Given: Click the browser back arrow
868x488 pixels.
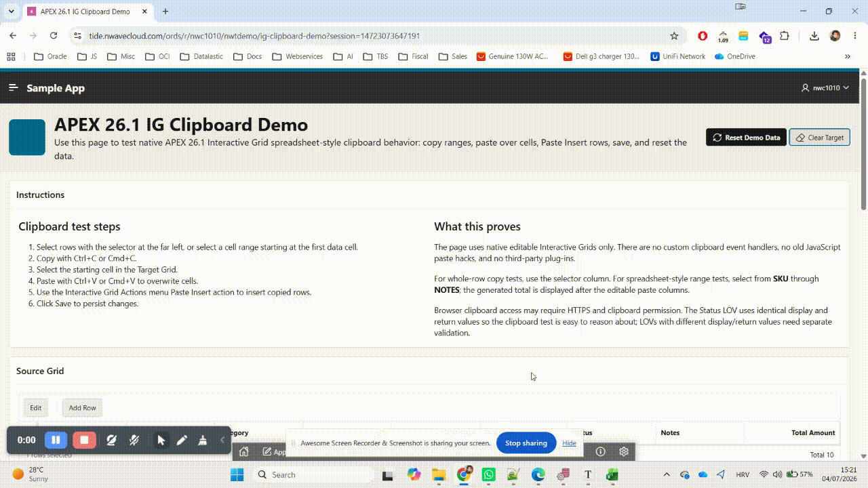Looking at the screenshot, I should pyautogui.click(x=13, y=36).
